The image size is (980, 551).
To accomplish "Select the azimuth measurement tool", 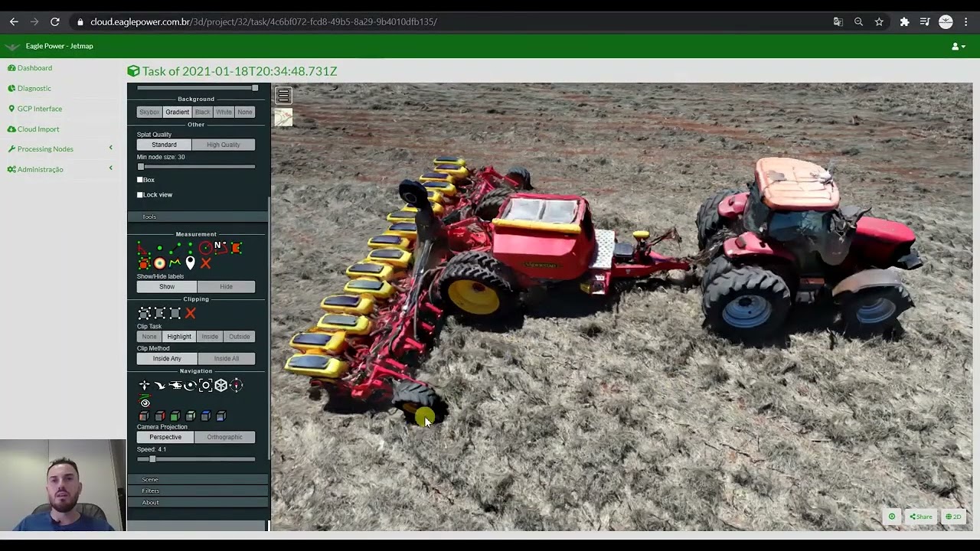I will 220,248.
